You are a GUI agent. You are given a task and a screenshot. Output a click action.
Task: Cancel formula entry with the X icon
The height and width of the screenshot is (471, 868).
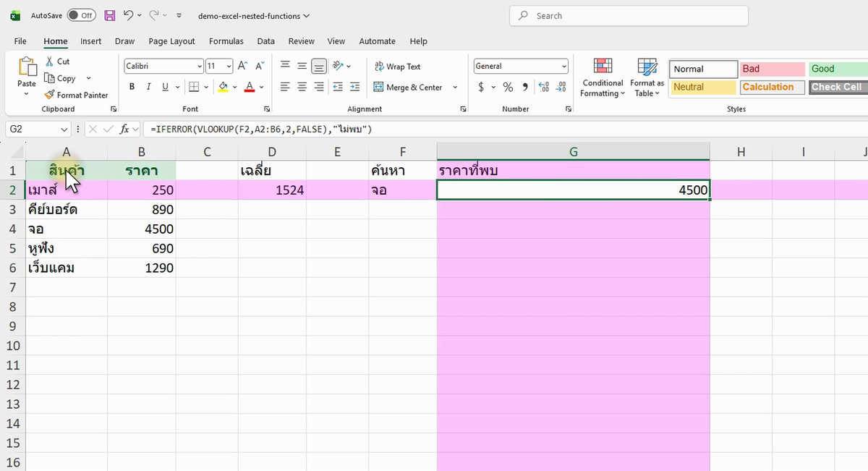pyautogui.click(x=93, y=129)
